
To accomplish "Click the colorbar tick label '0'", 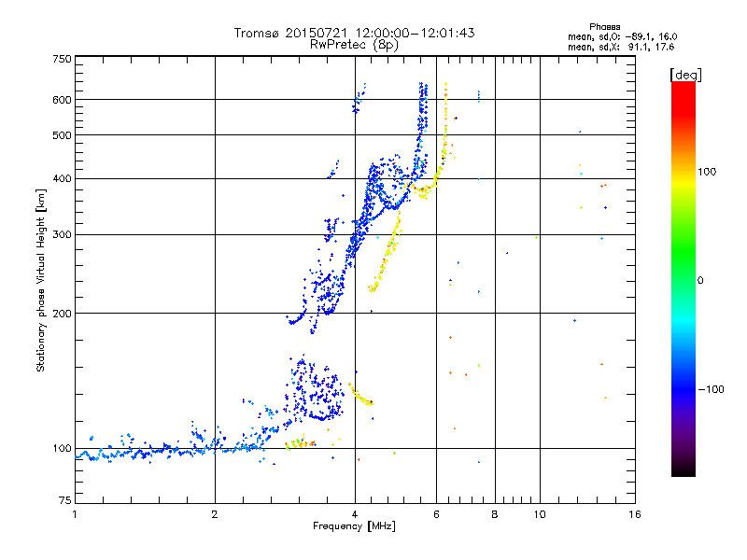I will point(700,281).
